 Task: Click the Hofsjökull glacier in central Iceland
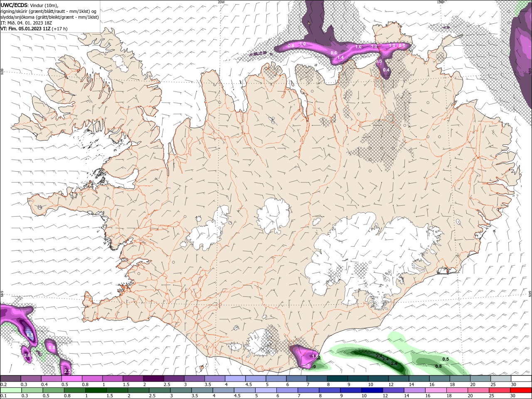click(273, 215)
